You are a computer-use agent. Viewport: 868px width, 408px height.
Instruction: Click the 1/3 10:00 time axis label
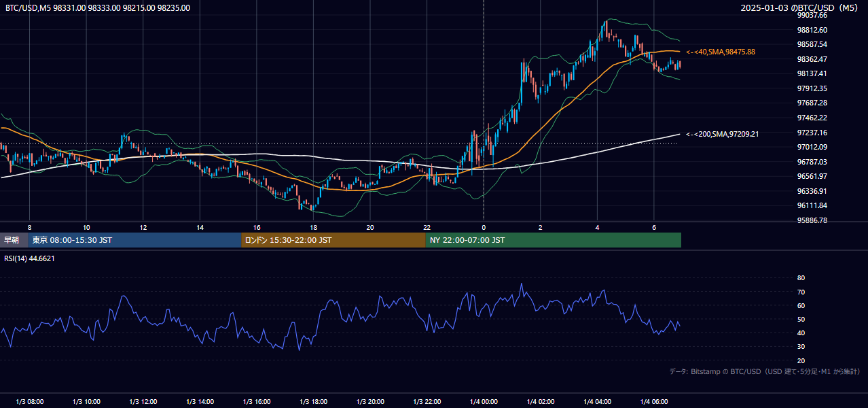coord(86,402)
